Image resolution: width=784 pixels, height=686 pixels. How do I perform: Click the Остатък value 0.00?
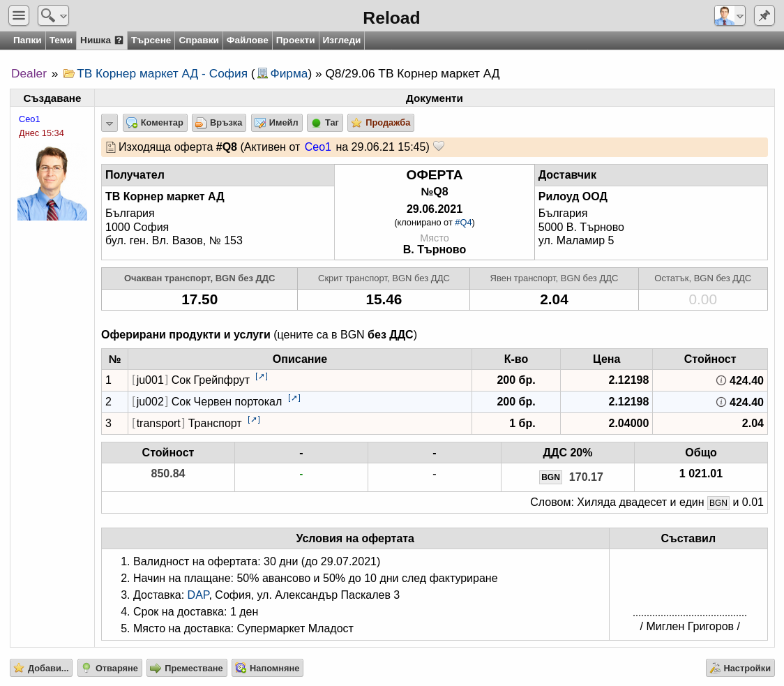[702, 299]
